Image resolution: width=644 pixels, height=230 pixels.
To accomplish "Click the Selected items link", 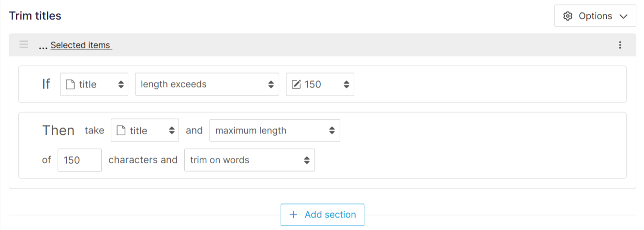I will point(81,45).
